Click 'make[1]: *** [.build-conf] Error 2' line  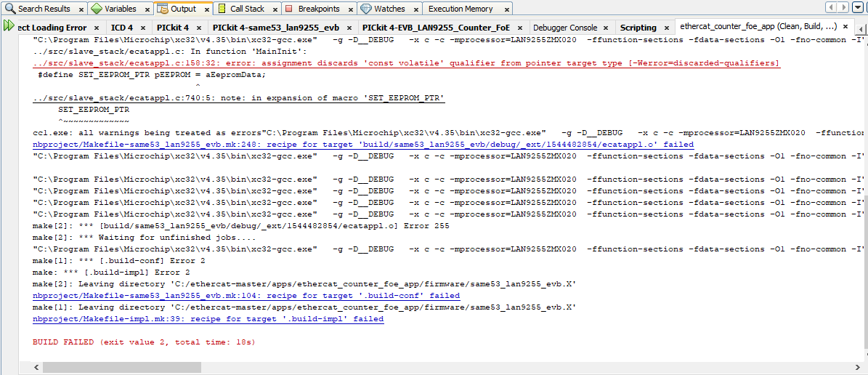(119, 261)
